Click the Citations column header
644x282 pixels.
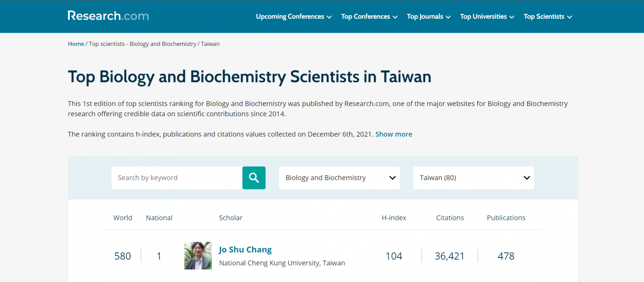(x=450, y=218)
